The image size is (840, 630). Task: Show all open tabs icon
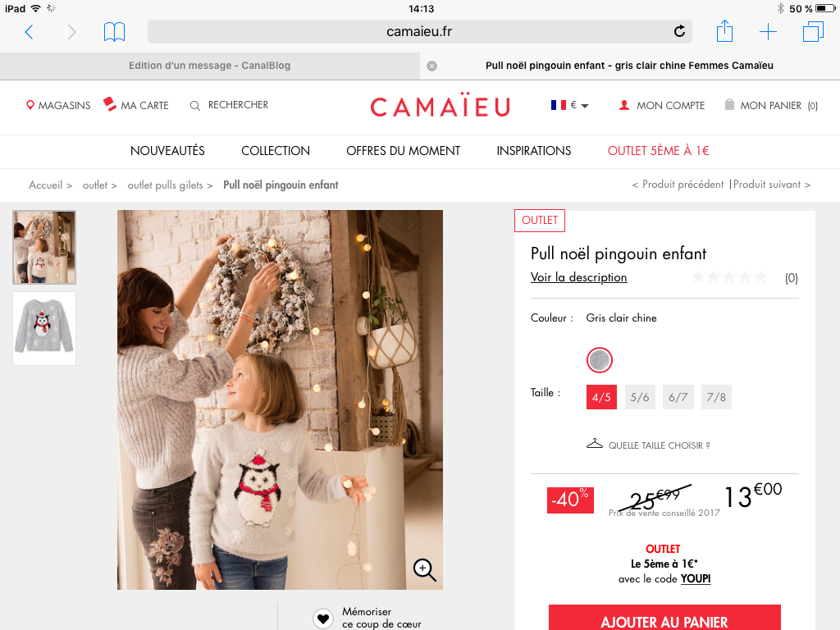pos(813,32)
